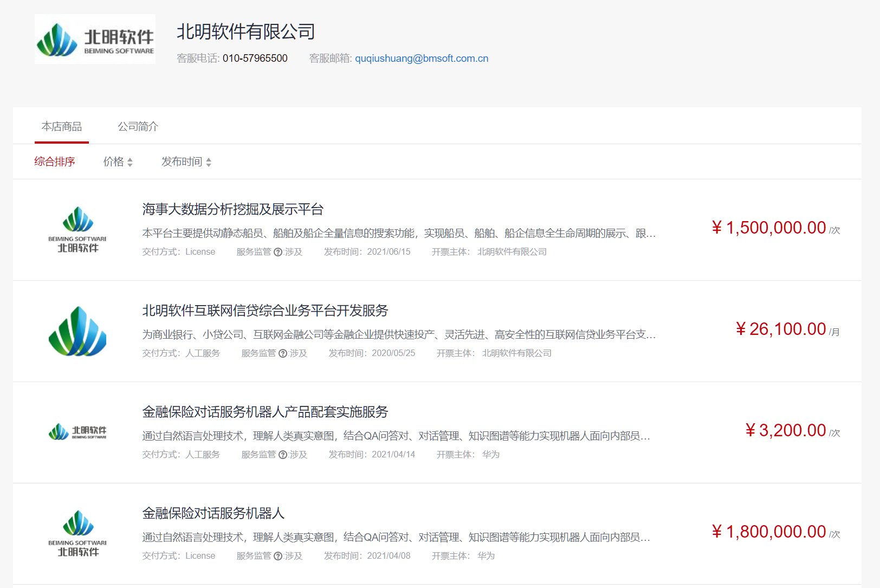Open the 金融保险对话服务机器人产品配套实施服务 title link
Image resolution: width=880 pixels, height=588 pixels.
point(266,412)
